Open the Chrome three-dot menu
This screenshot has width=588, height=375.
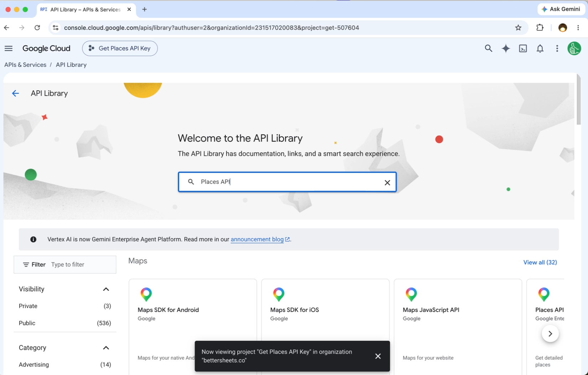pyautogui.click(x=578, y=27)
